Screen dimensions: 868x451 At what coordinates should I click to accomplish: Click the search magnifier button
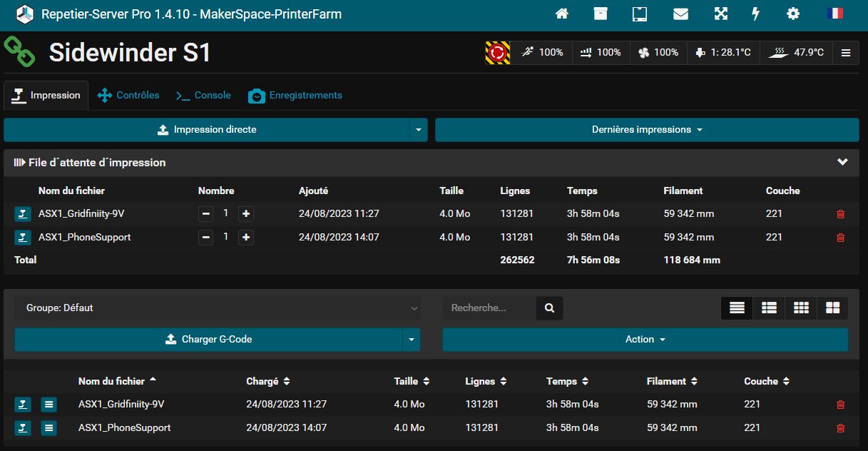click(x=549, y=308)
